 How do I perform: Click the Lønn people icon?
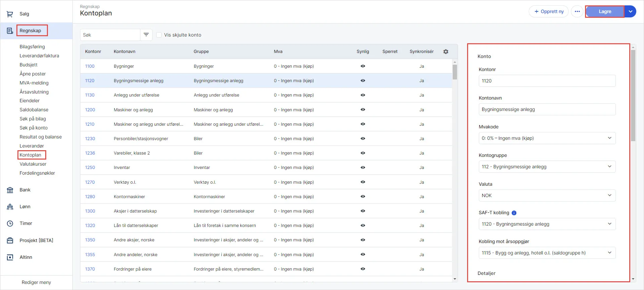coord(10,207)
